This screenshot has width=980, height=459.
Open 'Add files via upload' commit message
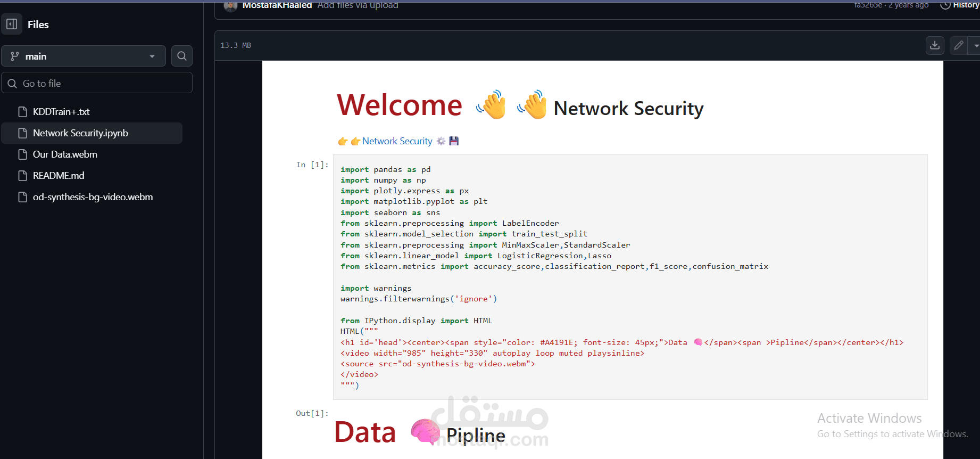[358, 5]
